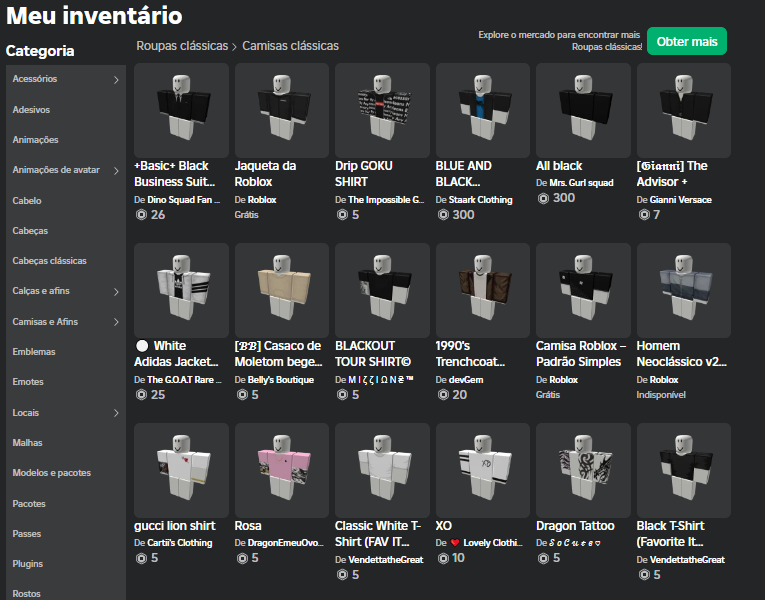The width and height of the screenshot is (765, 600).
Task: Select the Casaco de Moletom bege thumbnail
Action: [x=282, y=290]
